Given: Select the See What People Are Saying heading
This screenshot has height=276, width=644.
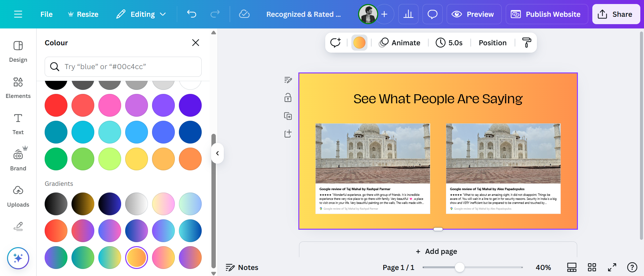Looking at the screenshot, I should [x=438, y=99].
